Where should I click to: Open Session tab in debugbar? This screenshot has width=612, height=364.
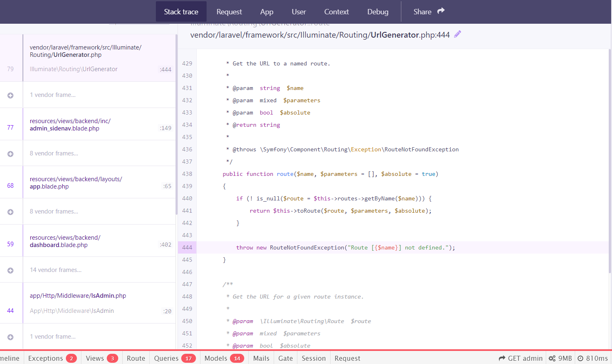tap(314, 358)
